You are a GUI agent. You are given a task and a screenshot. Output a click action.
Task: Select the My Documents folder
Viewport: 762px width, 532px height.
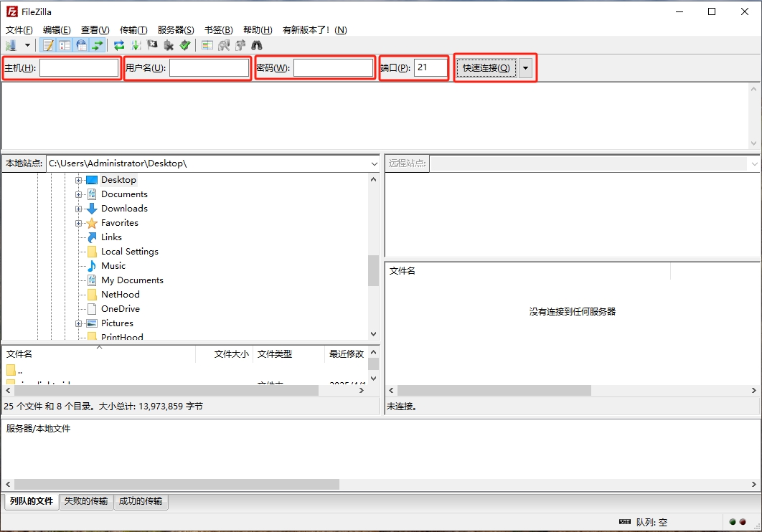(x=132, y=280)
